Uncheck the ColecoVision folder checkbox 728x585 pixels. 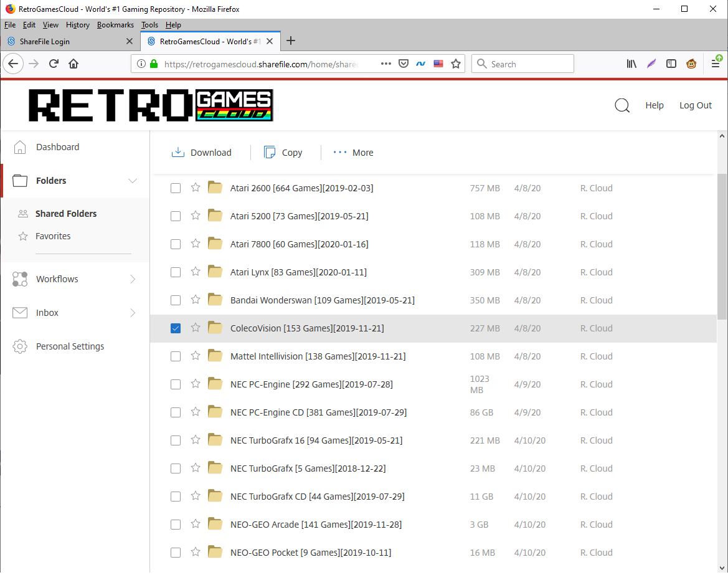point(176,328)
